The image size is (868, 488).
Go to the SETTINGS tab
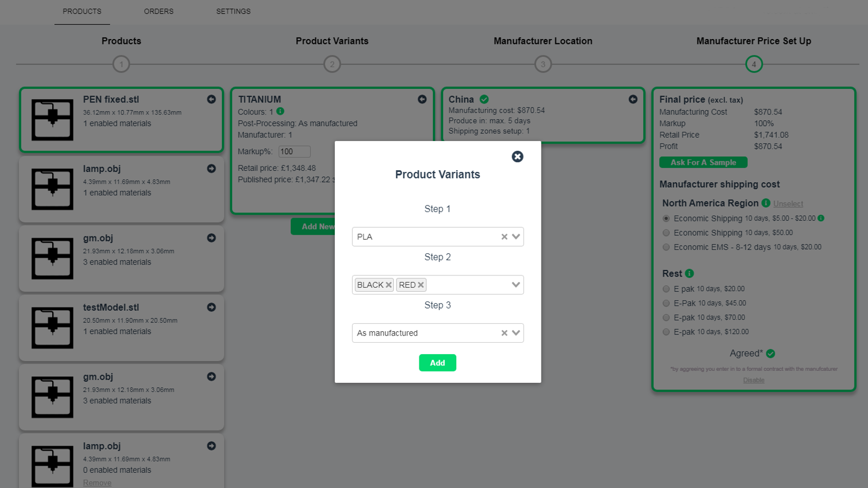233,11
